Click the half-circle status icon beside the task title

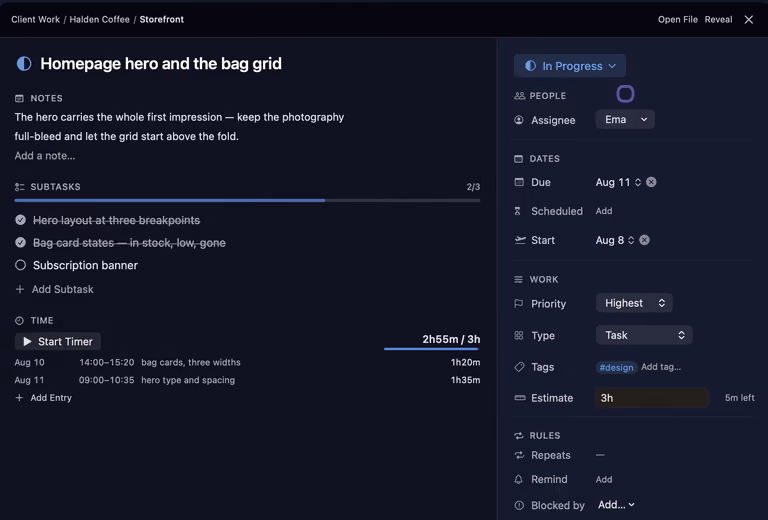(x=24, y=64)
